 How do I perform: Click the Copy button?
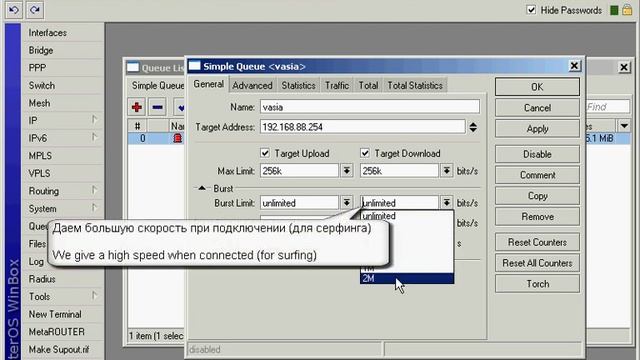(537, 196)
